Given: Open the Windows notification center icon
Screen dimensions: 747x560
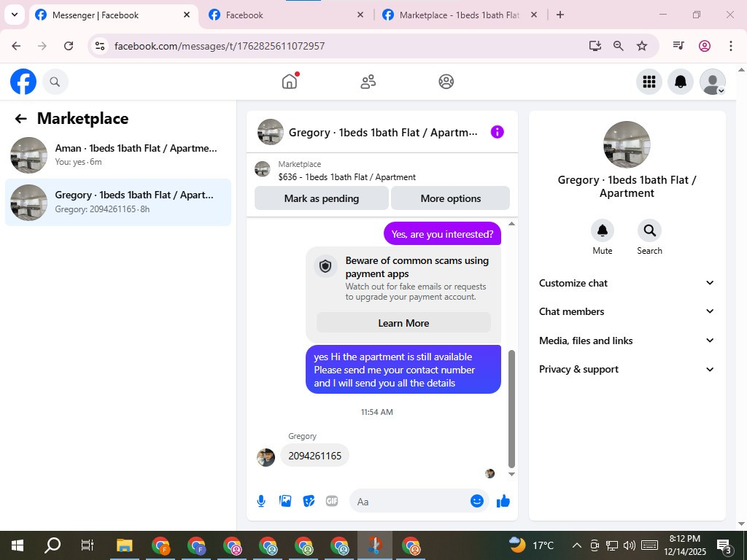Looking at the screenshot, I should click(x=724, y=545).
